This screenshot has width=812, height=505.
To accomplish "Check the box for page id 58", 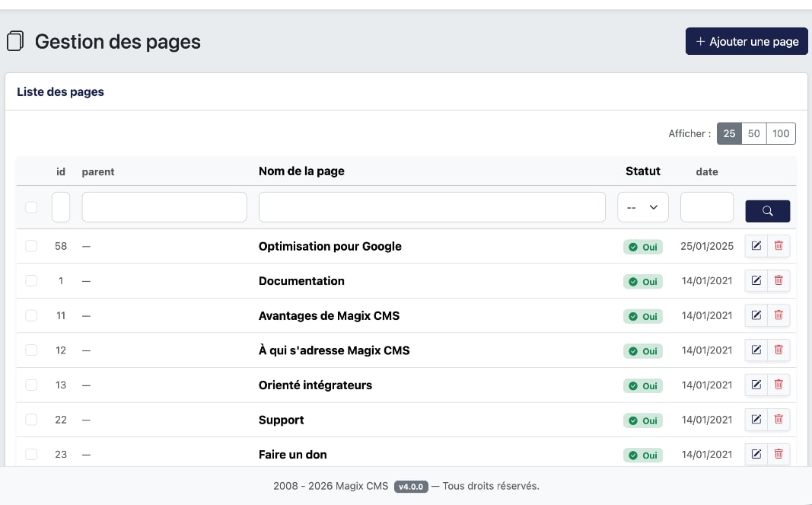I will click(x=31, y=246).
